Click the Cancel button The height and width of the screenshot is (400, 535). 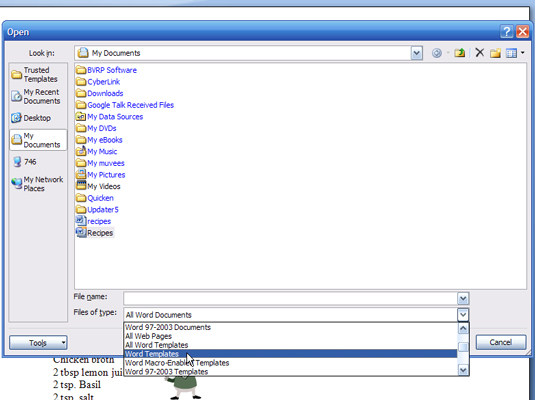click(501, 342)
